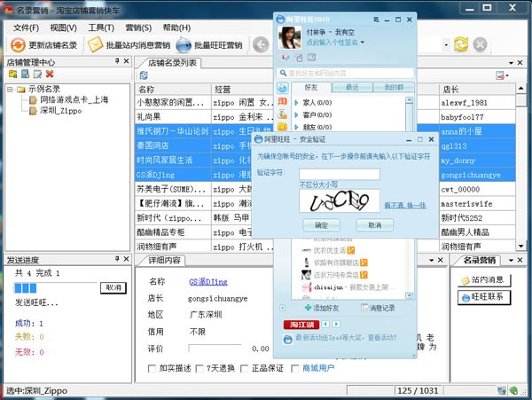Screen dimensions: 532x400
Task: Toggle the 7天退换 checkbox
Action: (199, 368)
